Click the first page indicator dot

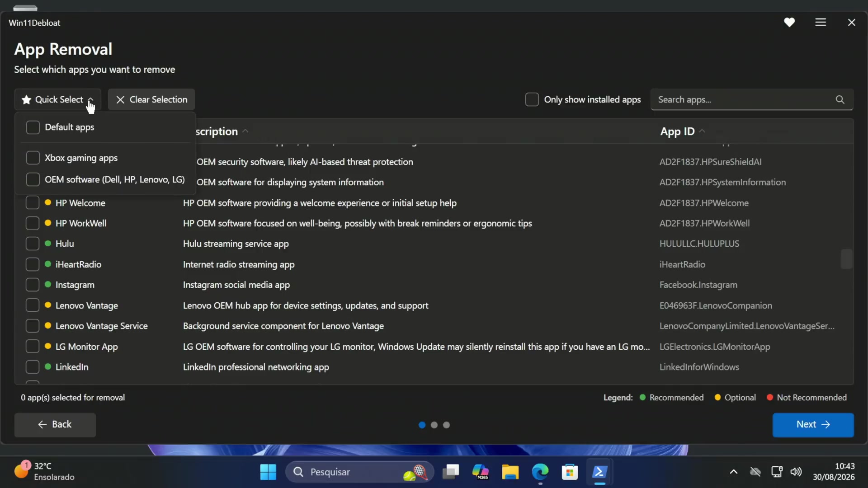click(422, 425)
